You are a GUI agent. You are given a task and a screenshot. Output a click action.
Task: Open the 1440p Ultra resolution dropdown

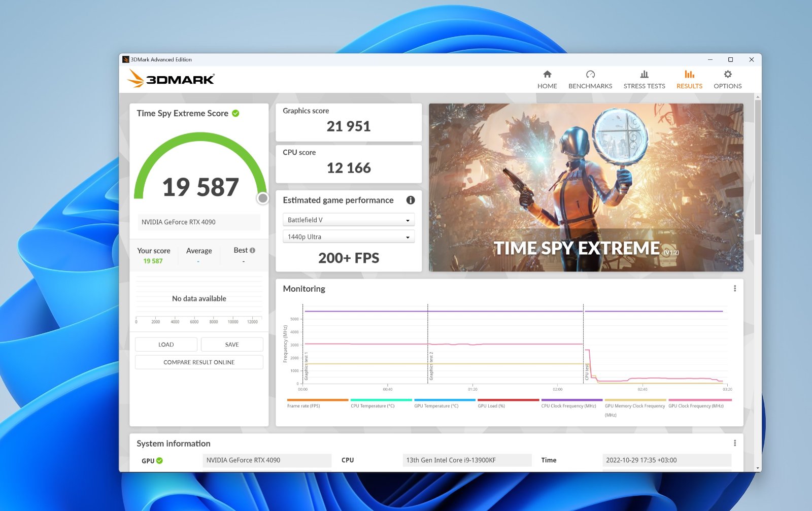pos(349,236)
